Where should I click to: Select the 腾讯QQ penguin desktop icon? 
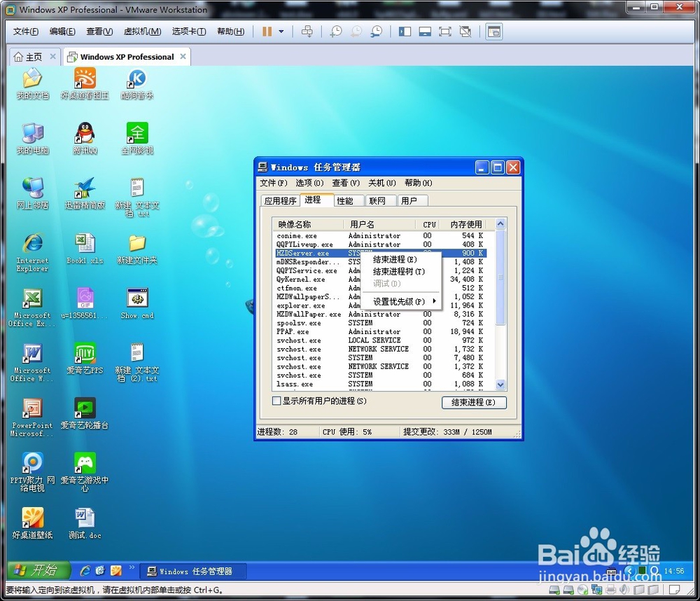click(85, 139)
